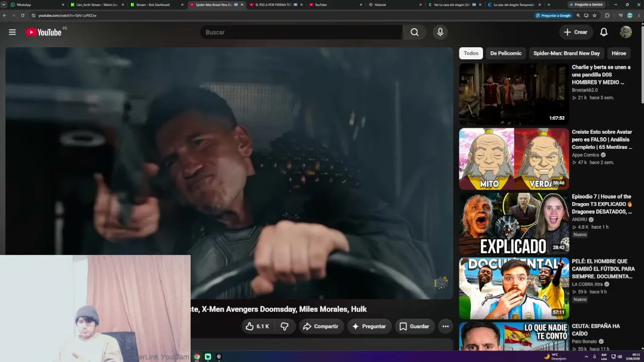Save the video with Guardar
This screenshot has width=644, height=362.
[414, 326]
